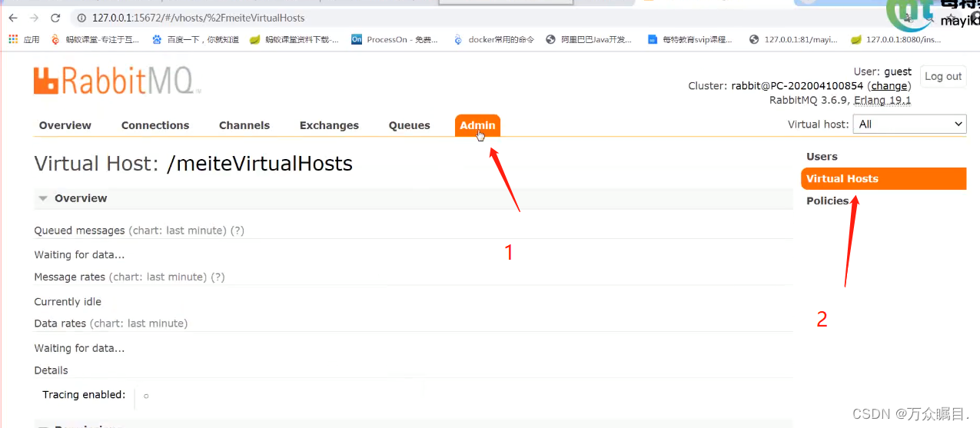Open the site info icon in the address bar

pyautogui.click(x=81, y=18)
